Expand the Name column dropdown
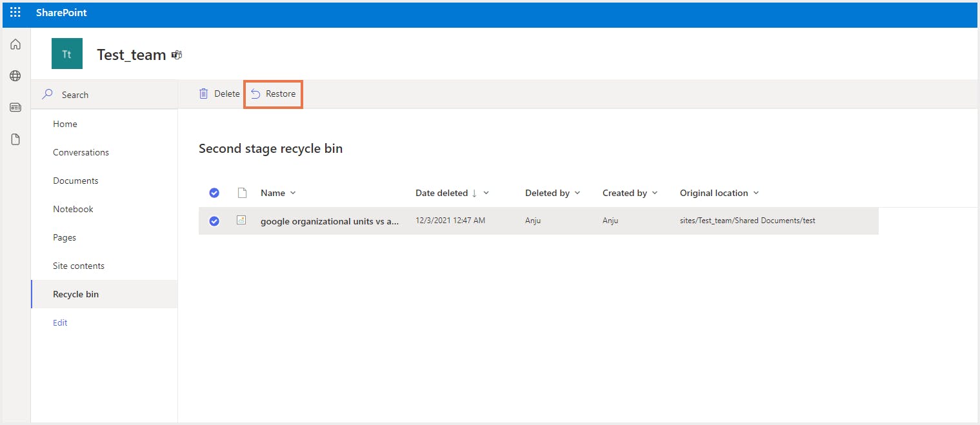The height and width of the screenshot is (425, 980). [293, 193]
